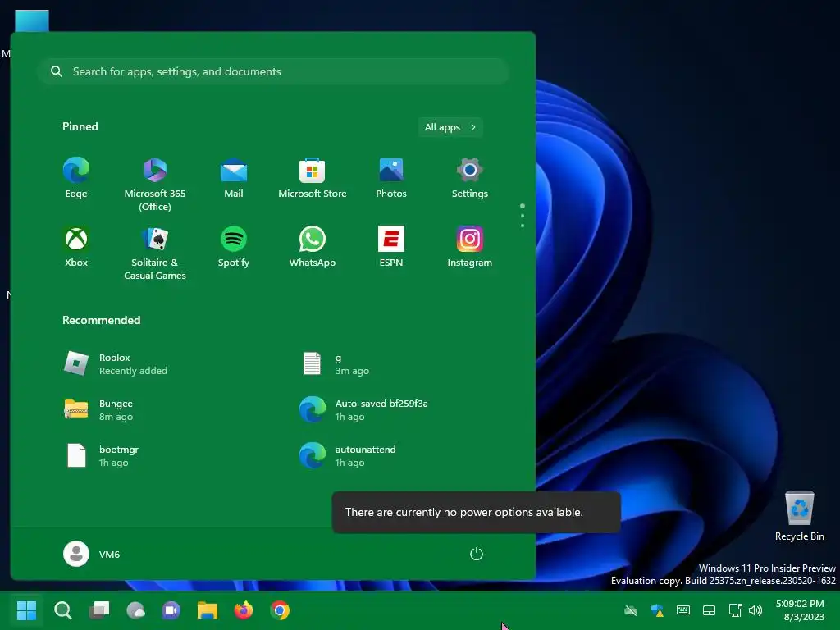The width and height of the screenshot is (840, 630).
Task: Launch Firefox from taskbar
Action: pyautogui.click(x=244, y=610)
